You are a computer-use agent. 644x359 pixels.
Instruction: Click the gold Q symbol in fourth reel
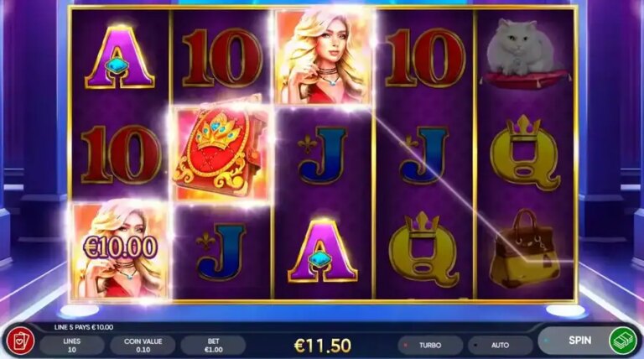tap(423, 249)
